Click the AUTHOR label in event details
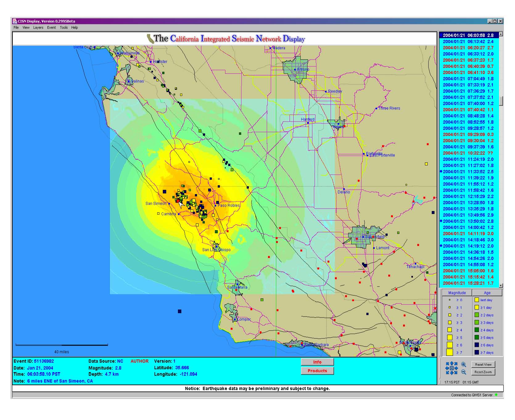This screenshot has height=420, width=515. [139, 361]
